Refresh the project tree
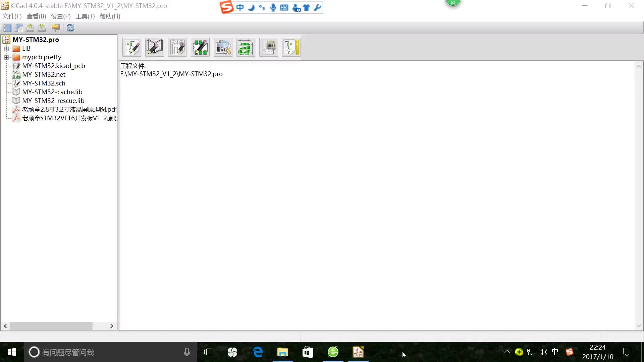Screen dimensions: 644x362 click(x=70, y=28)
